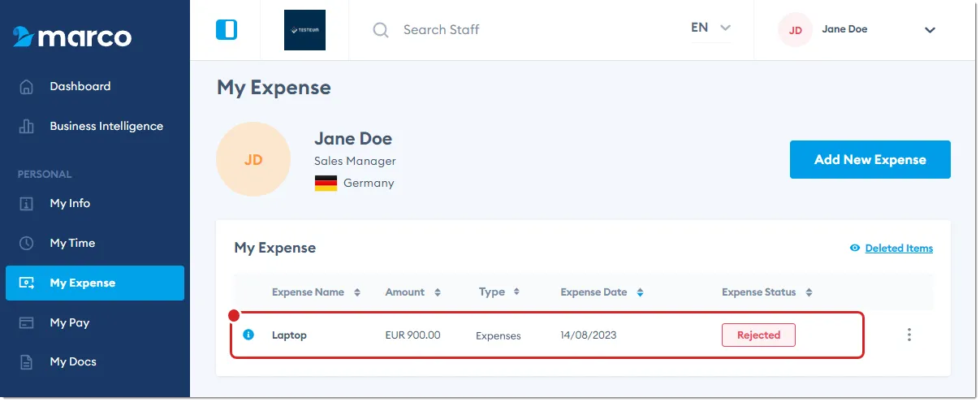The width and height of the screenshot is (980, 402).
Task: Go to My Info
Action: pos(70,203)
